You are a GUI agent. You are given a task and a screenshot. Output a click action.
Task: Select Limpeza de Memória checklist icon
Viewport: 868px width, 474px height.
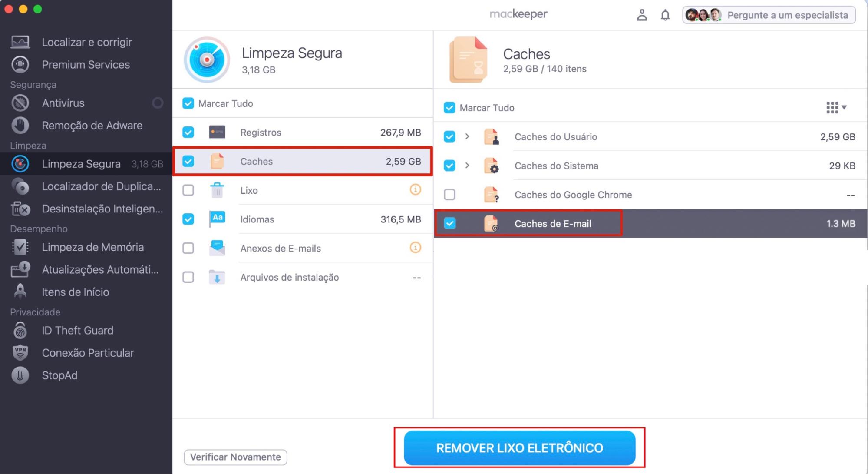[x=20, y=247]
